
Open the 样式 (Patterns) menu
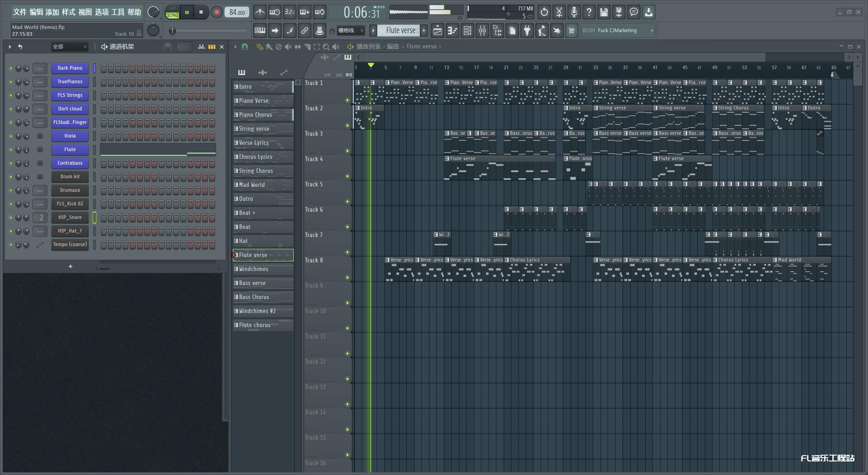(x=68, y=12)
